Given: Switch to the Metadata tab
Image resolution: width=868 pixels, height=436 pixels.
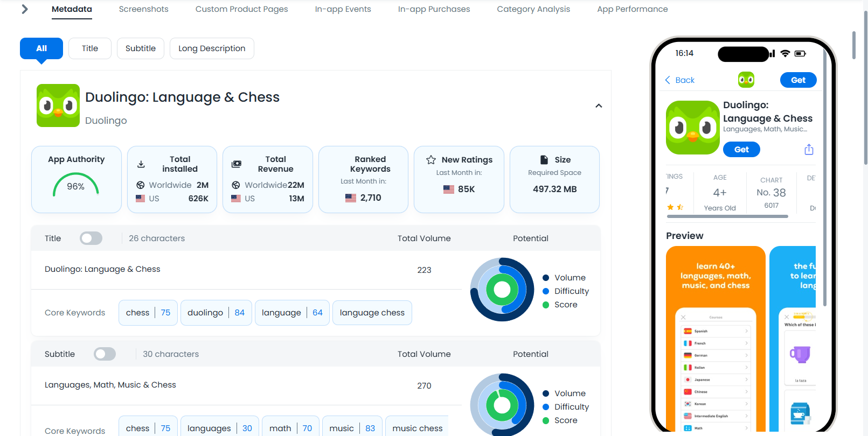Looking at the screenshot, I should (72, 9).
